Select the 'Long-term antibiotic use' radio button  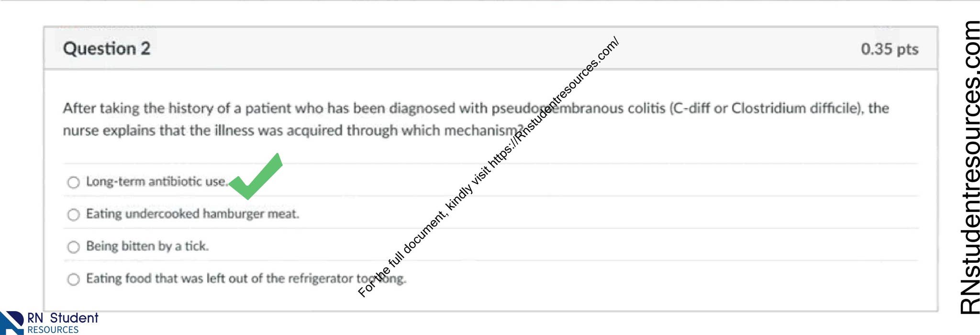[x=73, y=182]
